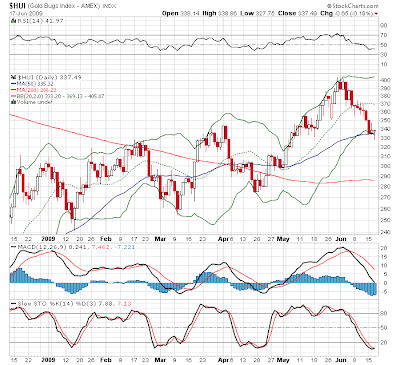Click the 400 price axis label
Screen dimensions: 400x365
pos(385,80)
